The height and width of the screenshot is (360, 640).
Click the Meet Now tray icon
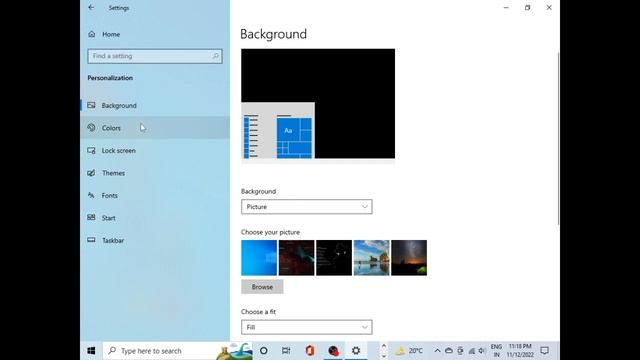click(x=460, y=351)
